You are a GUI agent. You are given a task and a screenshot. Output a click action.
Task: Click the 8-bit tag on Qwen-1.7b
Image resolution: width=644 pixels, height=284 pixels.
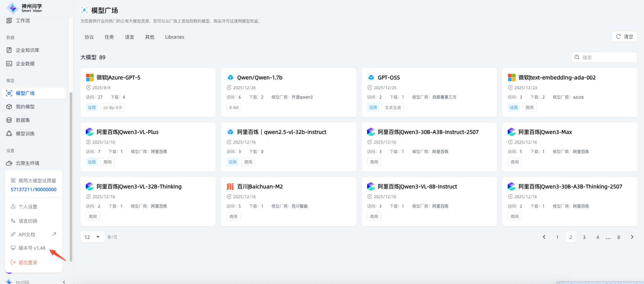234,108
